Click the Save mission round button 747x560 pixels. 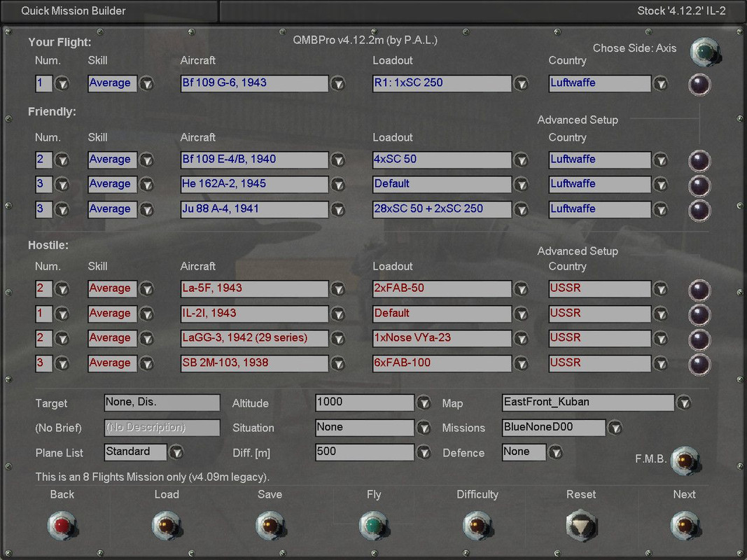(270, 526)
